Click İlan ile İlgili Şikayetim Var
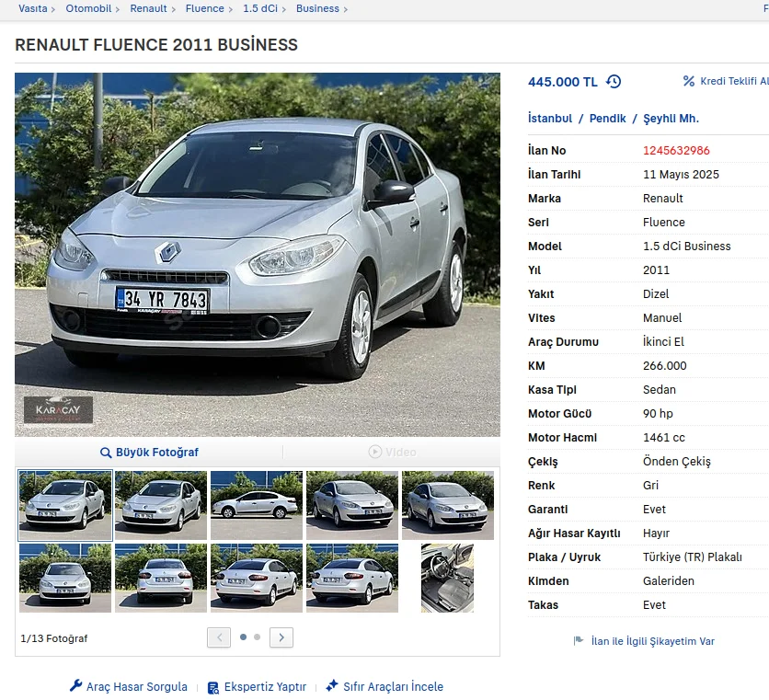769x700 pixels. point(653,641)
